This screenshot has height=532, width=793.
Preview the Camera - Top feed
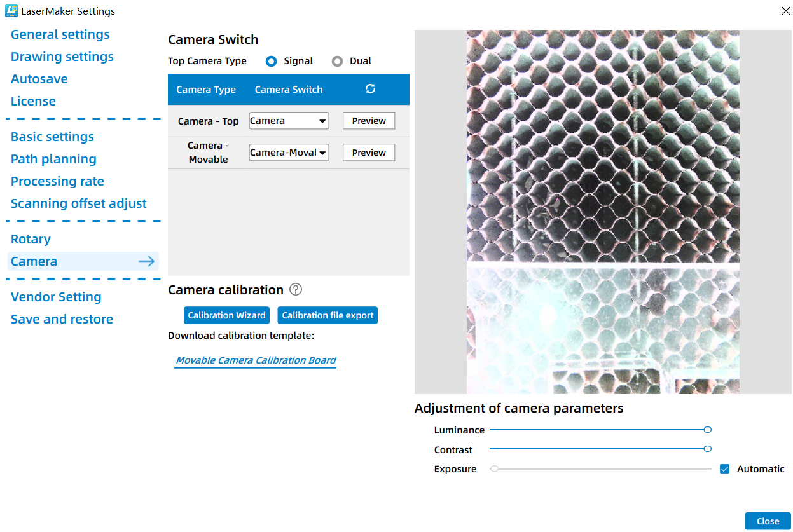[x=369, y=121]
